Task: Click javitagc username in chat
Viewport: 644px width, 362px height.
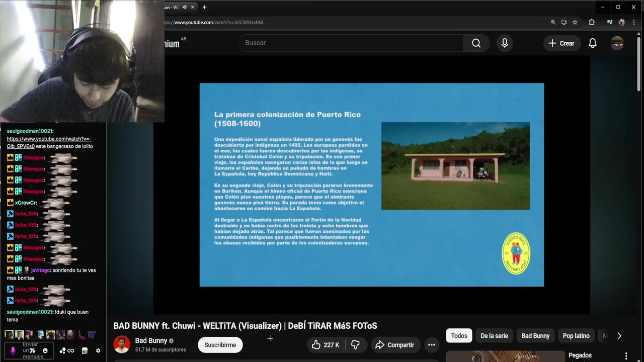Action: pyautogui.click(x=40, y=270)
